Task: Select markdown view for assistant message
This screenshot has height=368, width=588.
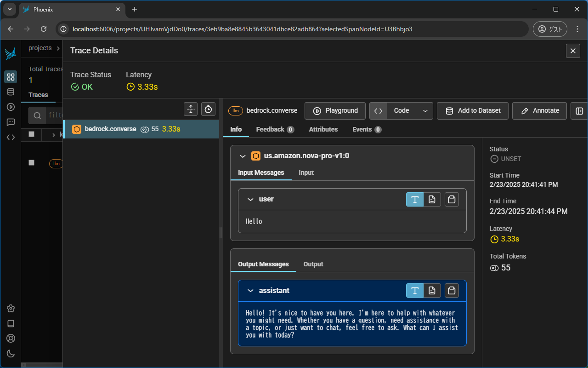Action: pos(432,290)
